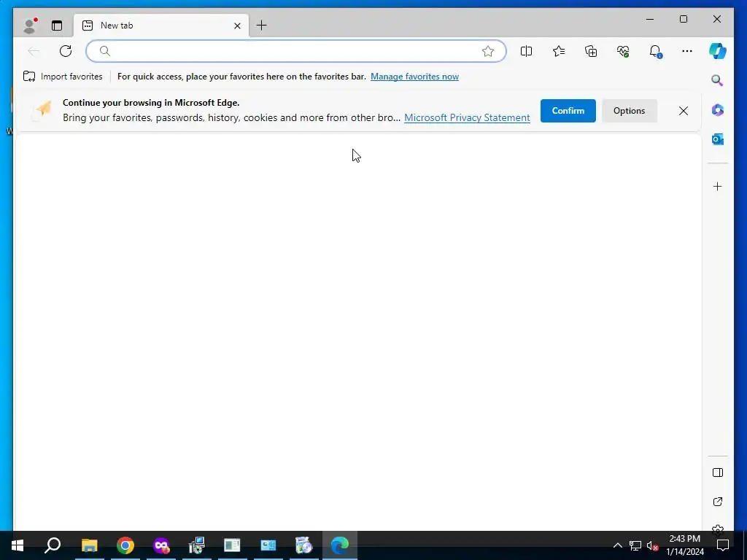Open Settings and more ellipsis menu

pos(687,51)
